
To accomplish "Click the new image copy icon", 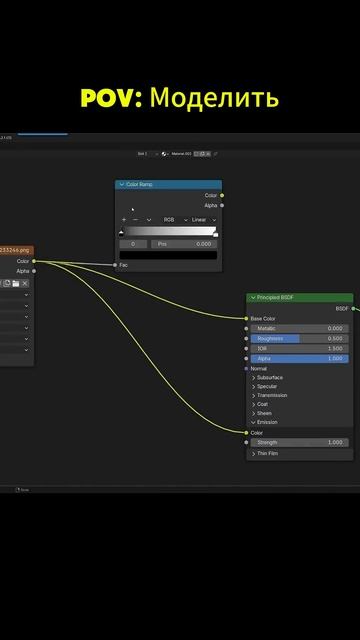I will [x=7, y=283].
